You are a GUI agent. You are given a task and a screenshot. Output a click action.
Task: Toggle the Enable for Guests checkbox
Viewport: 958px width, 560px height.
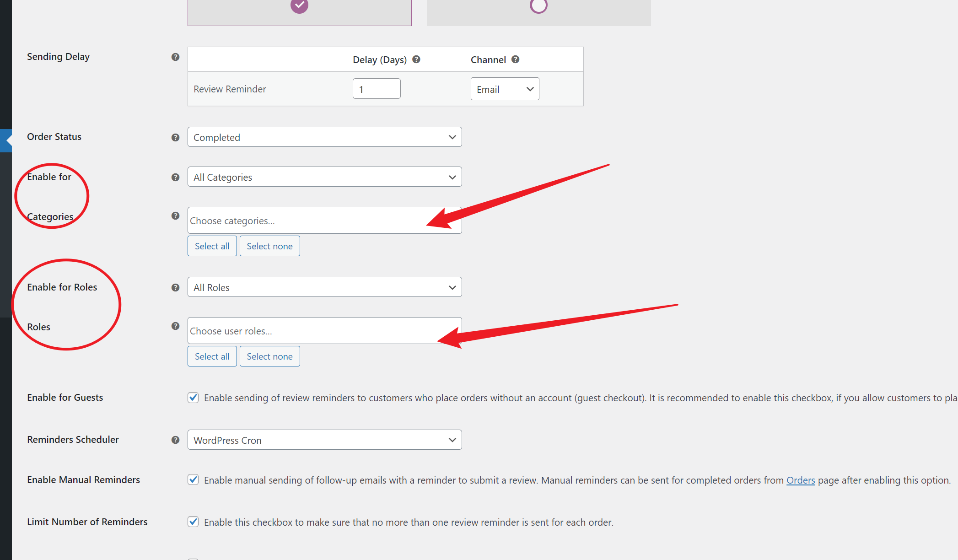coord(193,396)
